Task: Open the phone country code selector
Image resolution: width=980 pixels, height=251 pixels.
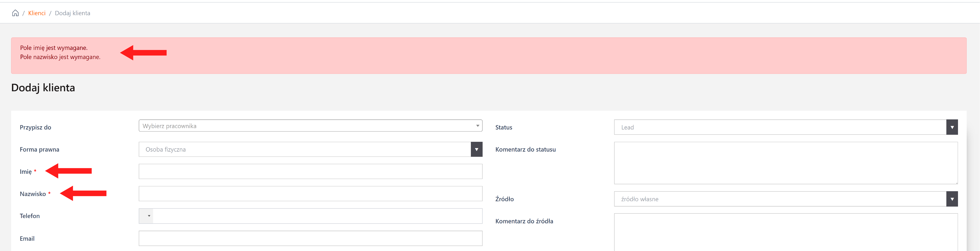Action: coord(146,216)
